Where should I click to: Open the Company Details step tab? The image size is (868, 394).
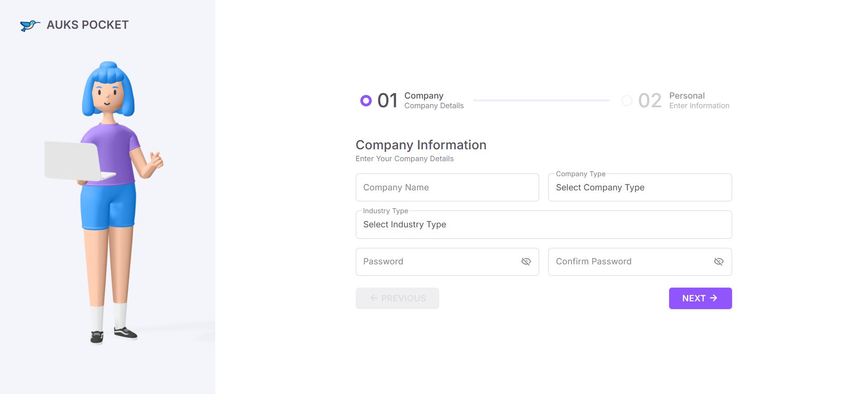433,100
